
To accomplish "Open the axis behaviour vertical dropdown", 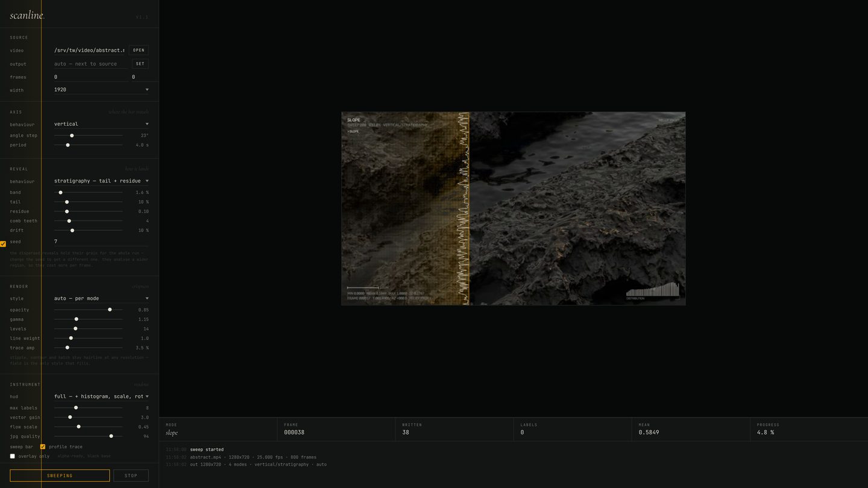I will coord(101,124).
